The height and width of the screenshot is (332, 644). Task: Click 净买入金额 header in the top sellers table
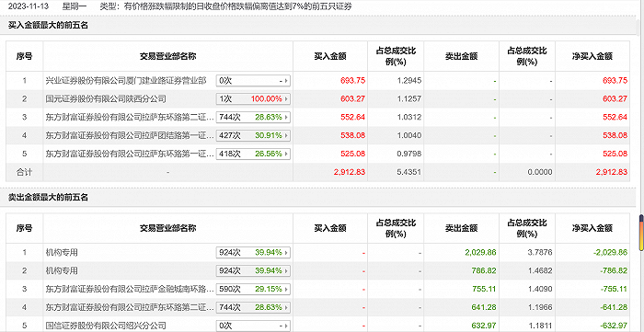tap(592, 228)
